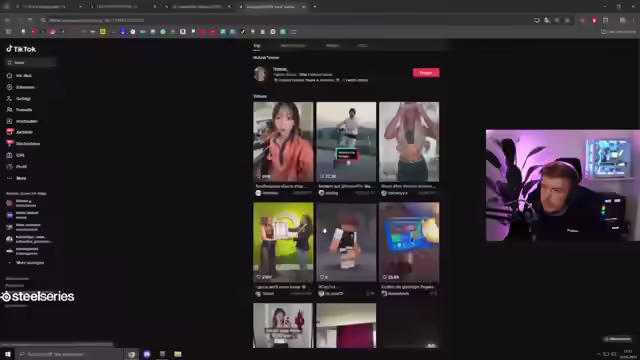
Task: Open the Windows Start menu
Action: (x=7, y=354)
